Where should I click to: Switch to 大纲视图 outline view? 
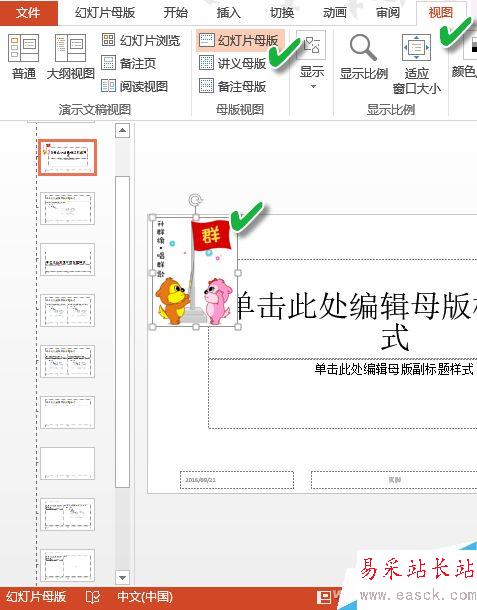pos(70,57)
